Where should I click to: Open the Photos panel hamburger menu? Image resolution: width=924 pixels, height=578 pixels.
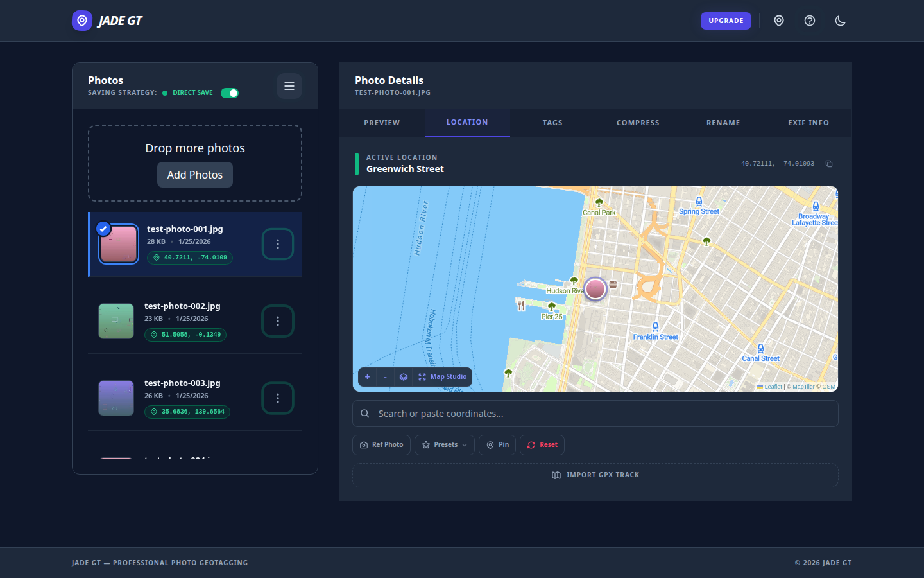click(289, 86)
